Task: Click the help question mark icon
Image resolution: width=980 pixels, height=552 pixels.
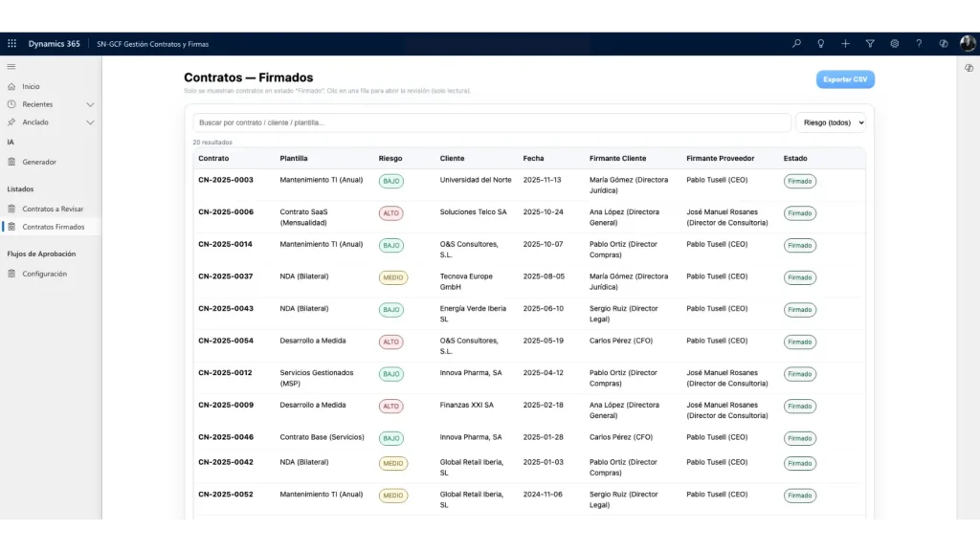Action: (x=919, y=43)
